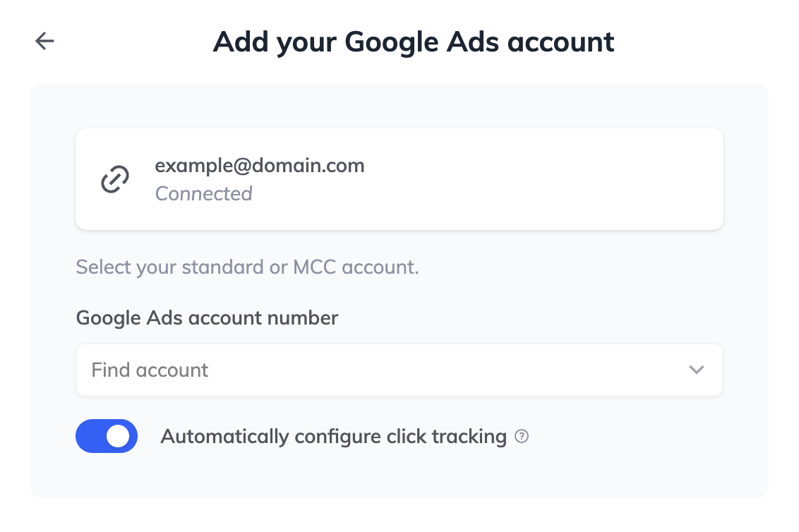Disable the automatic click tracking toggle
This screenshot has height=532, width=799.
pyautogui.click(x=107, y=436)
